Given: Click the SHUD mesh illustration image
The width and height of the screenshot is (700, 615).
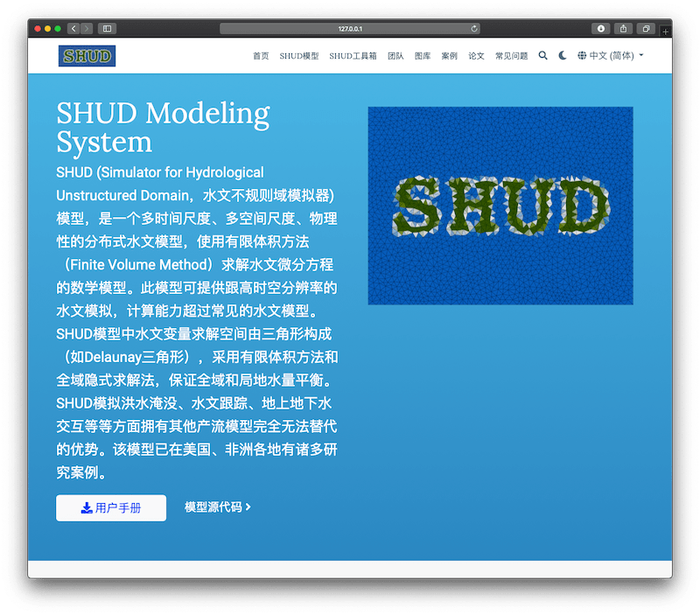Looking at the screenshot, I should click(x=501, y=205).
